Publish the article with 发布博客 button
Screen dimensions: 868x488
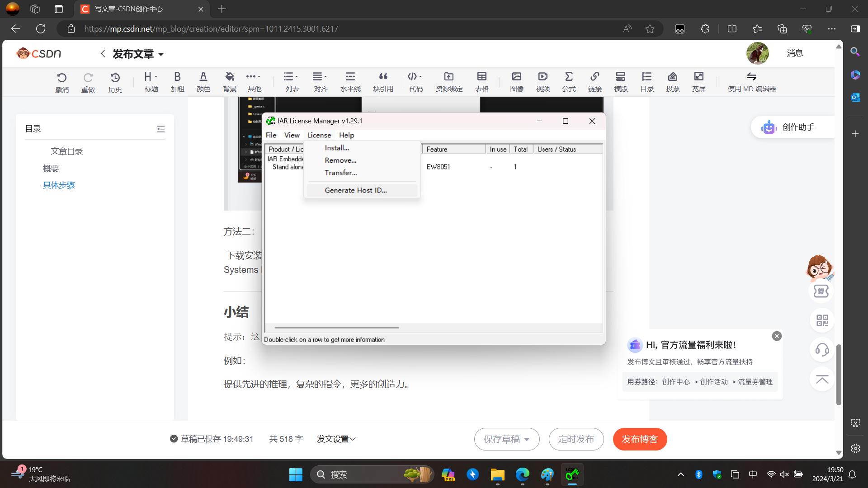[640, 439]
